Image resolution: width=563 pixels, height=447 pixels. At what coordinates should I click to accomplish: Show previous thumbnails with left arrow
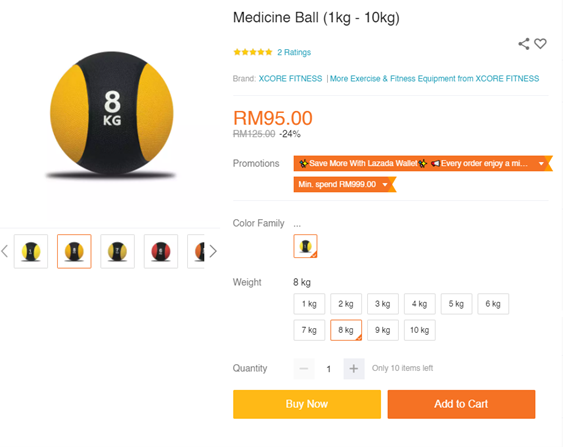tap(4, 251)
